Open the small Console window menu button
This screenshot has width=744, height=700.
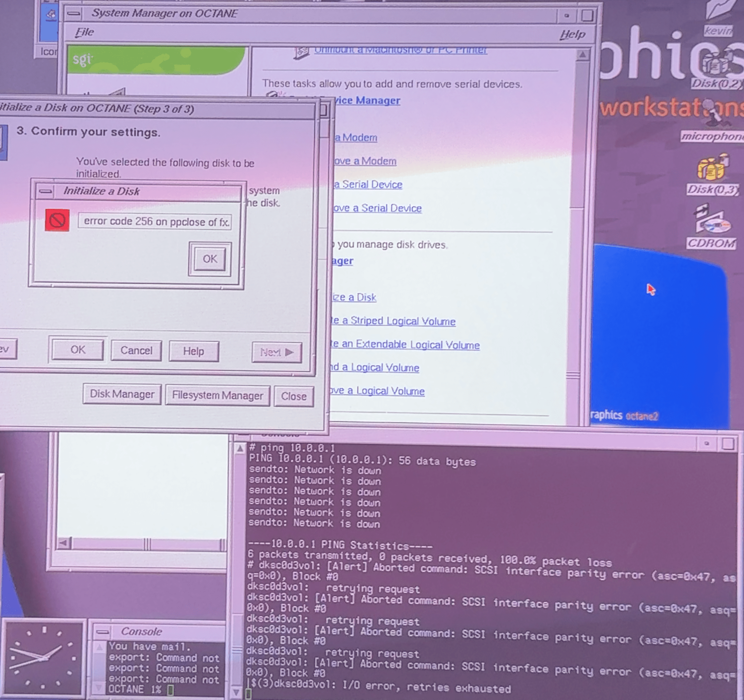tap(102, 631)
